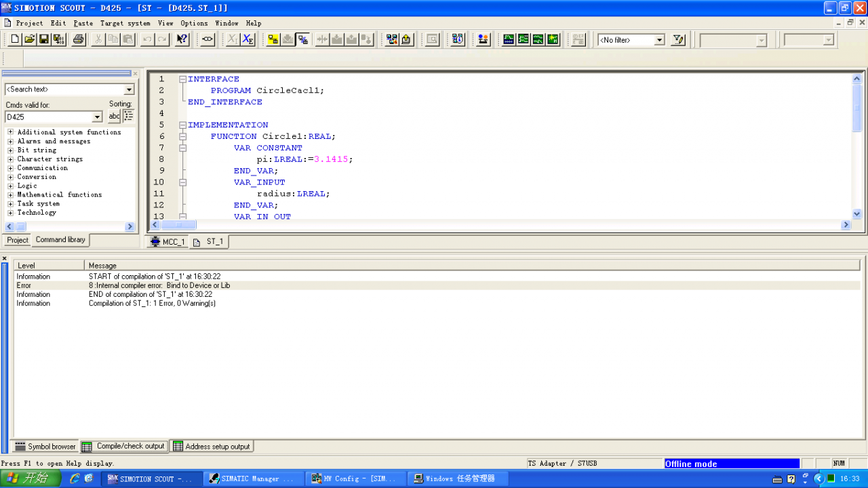
Task: Open the Options menu
Action: pyautogui.click(x=194, y=23)
